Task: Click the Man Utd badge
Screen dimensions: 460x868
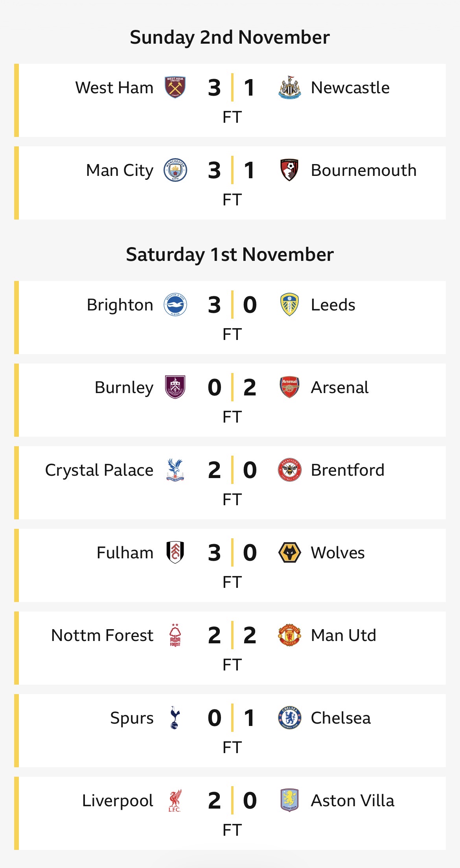Action: pos(289,635)
